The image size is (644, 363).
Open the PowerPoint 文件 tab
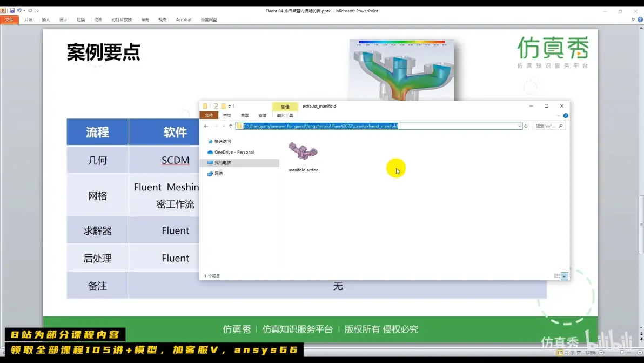click(9, 19)
